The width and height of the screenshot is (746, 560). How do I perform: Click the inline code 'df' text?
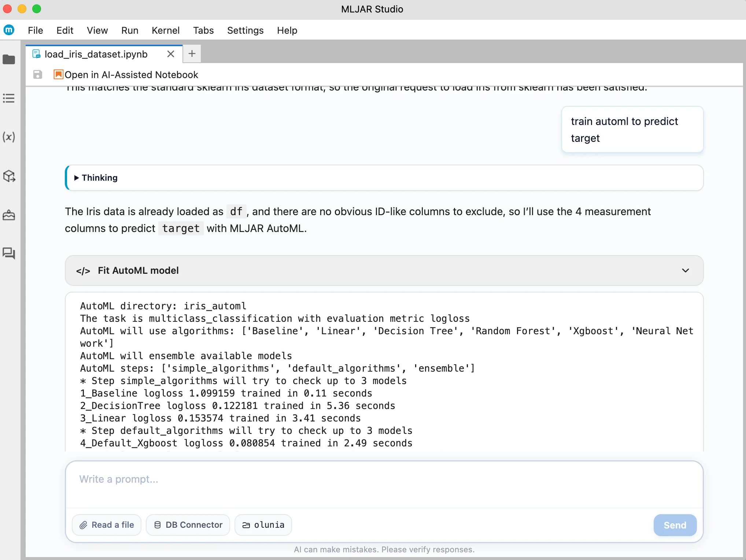coord(236,211)
